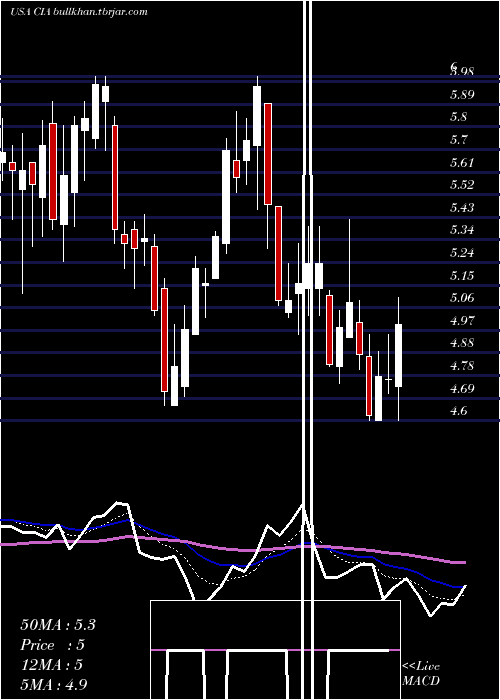Click the 5.89 price axis label
This screenshot has height=700, width=500.
click(462, 95)
